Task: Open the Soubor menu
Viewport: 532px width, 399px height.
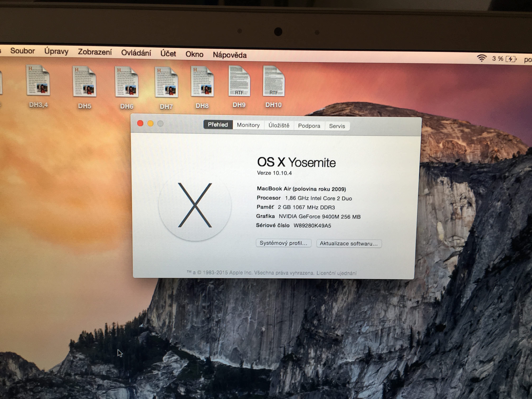Action: pos(23,51)
